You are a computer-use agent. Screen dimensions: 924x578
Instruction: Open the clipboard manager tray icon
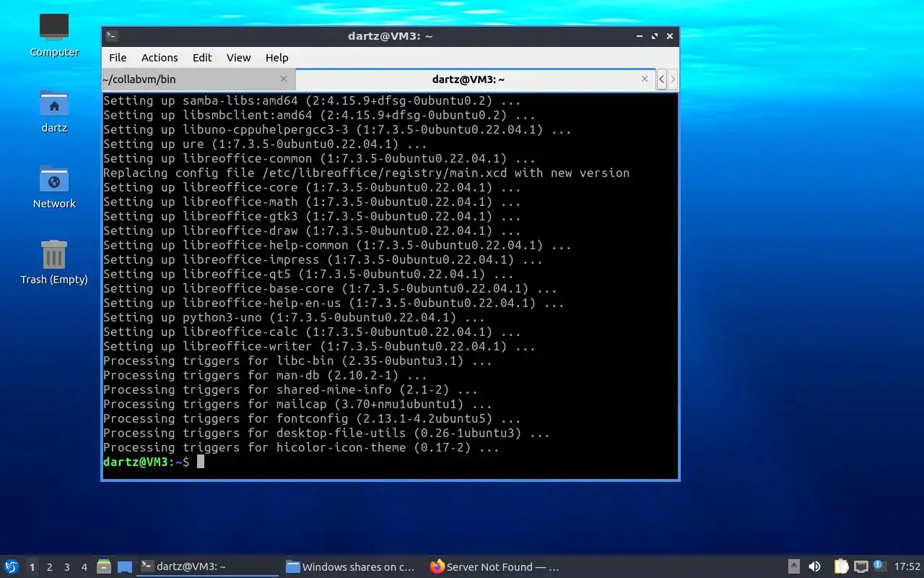tap(841, 567)
